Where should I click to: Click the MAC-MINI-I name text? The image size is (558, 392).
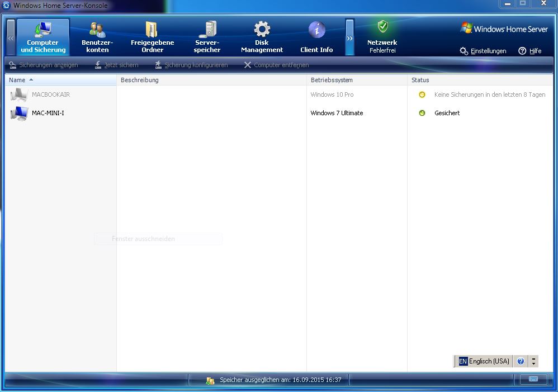click(48, 113)
